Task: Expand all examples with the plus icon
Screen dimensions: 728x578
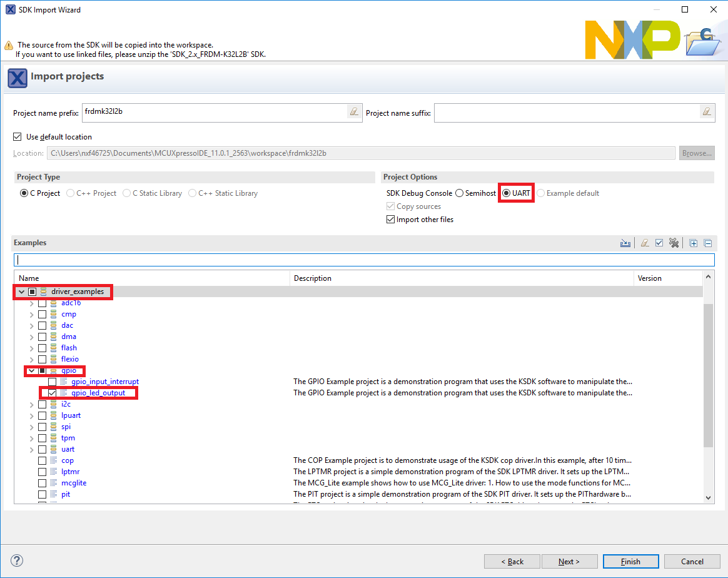Action: pos(693,243)
